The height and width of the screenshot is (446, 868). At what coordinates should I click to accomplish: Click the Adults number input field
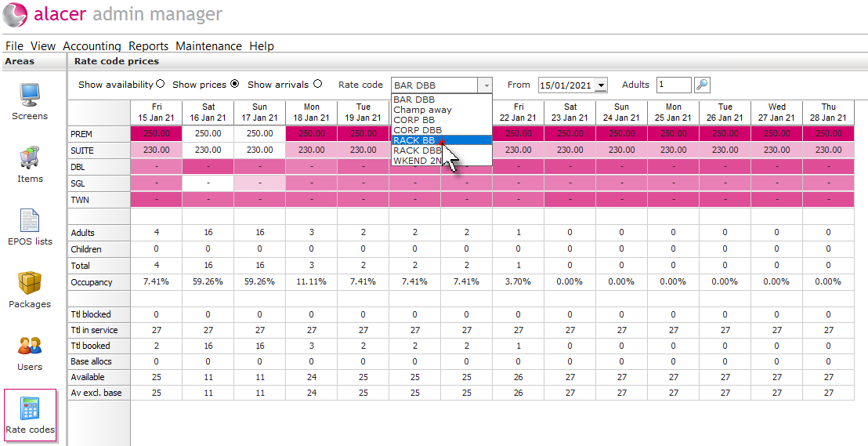tap(674, 85)
